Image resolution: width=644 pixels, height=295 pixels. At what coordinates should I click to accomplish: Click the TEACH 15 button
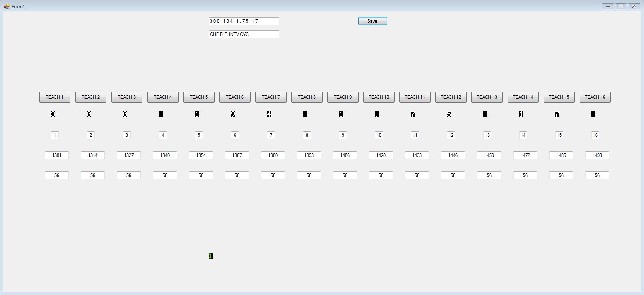pos(559,97)
